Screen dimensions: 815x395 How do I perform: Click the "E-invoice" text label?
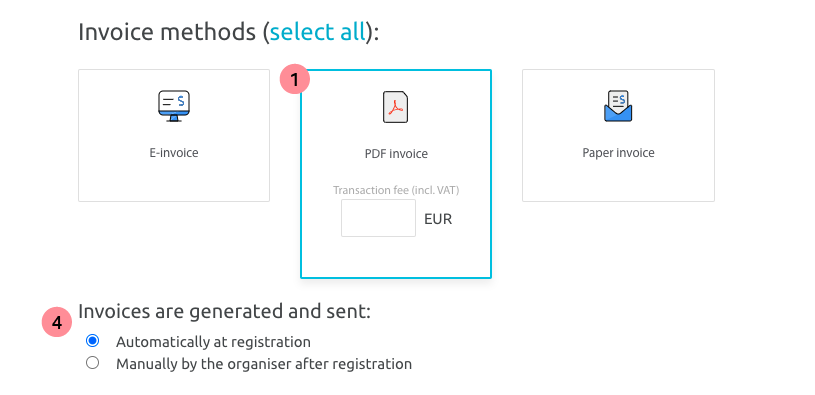click(174, 153)
